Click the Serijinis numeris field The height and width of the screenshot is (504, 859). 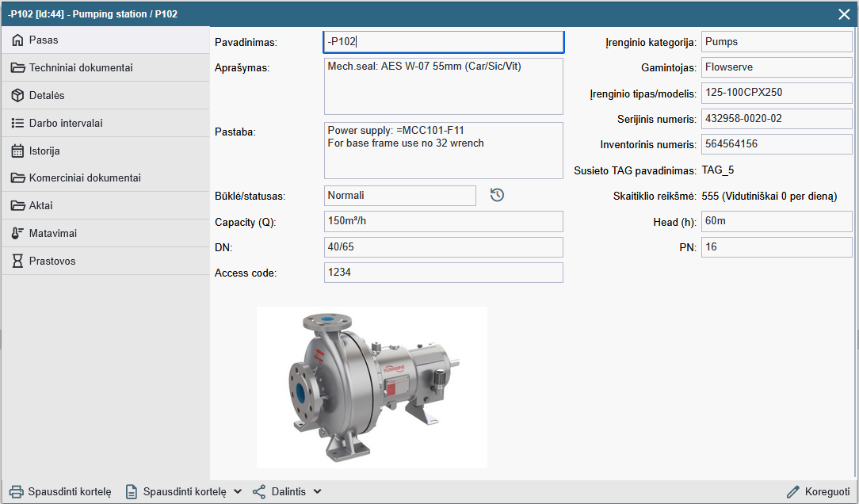[x=777, y=119]
